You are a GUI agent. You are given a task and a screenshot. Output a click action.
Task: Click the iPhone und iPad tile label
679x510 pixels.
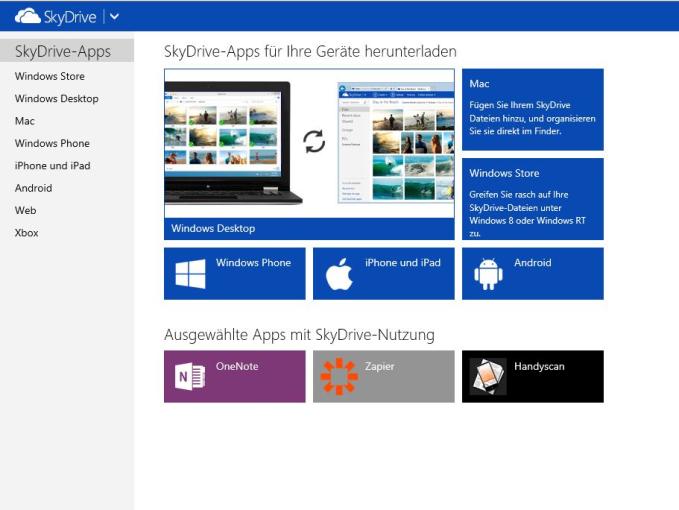403,263
